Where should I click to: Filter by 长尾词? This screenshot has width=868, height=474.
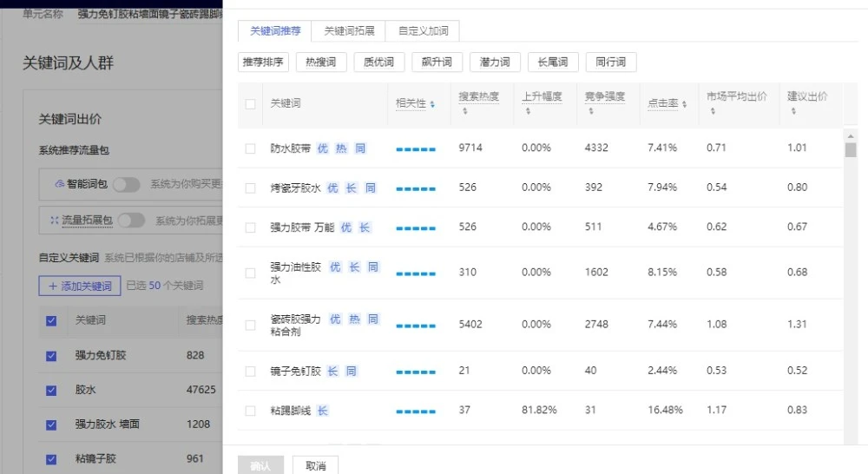click(x=553, y=62)
